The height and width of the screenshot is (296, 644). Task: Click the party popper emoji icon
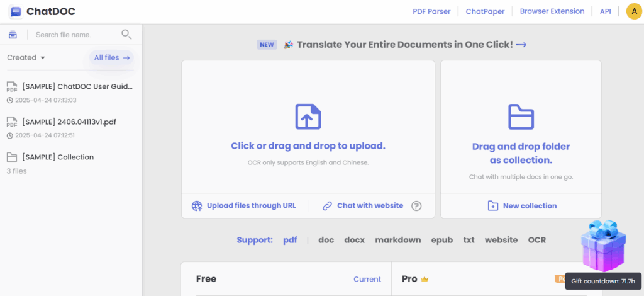pos(288,44)
